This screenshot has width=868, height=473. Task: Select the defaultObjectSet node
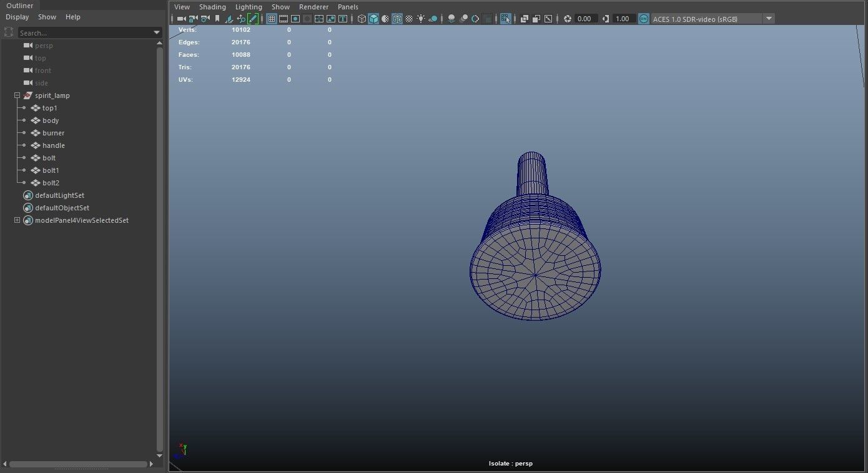[x=62, y=208]
